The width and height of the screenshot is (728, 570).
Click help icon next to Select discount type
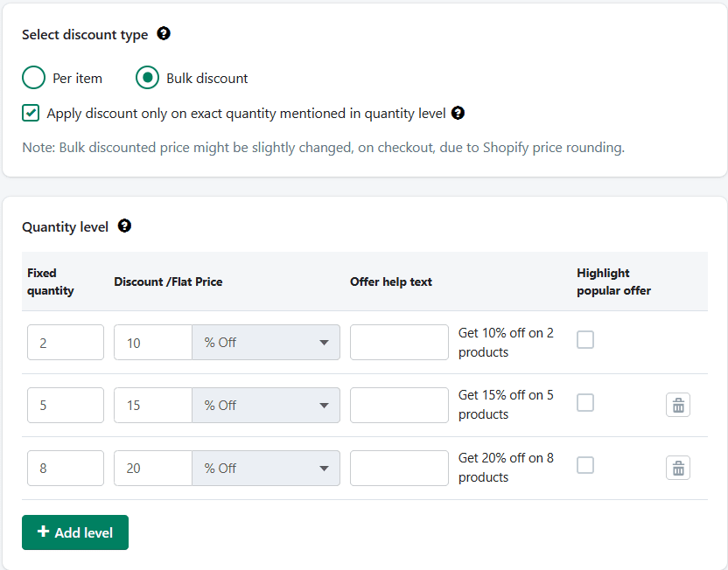pos(164,34)
